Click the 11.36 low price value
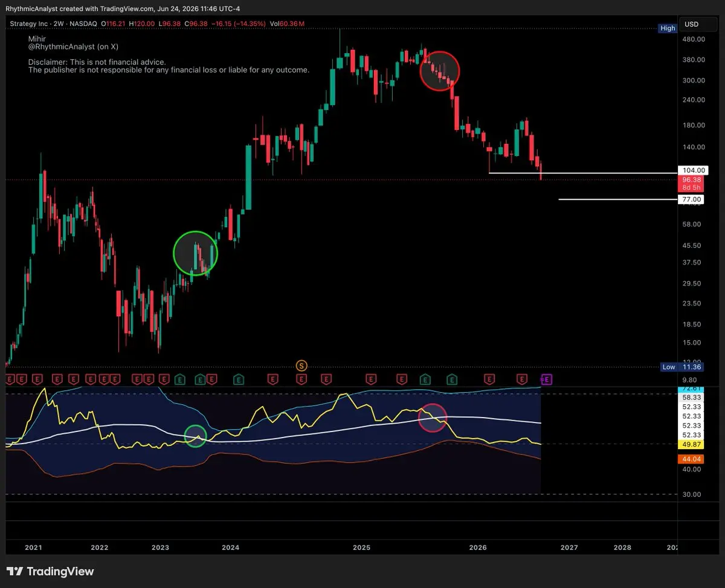 [x=691, y=367]
